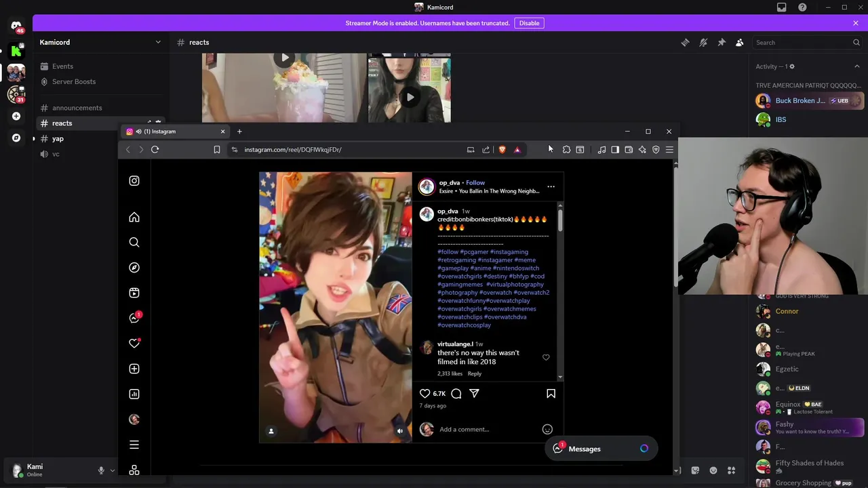Open Brave playlist music note icon
Viewport: 868px width, 488px height.
click(601, 150)
